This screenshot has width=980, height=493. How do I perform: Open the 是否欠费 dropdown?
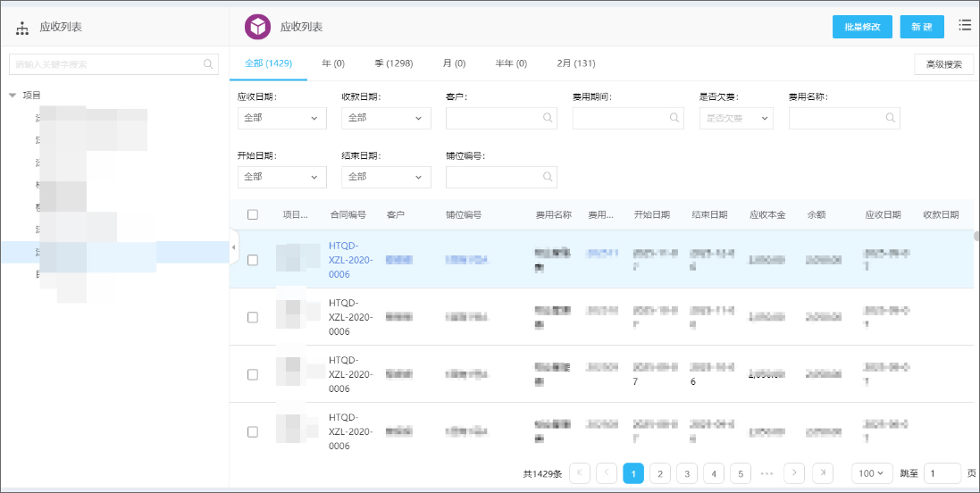736,118
